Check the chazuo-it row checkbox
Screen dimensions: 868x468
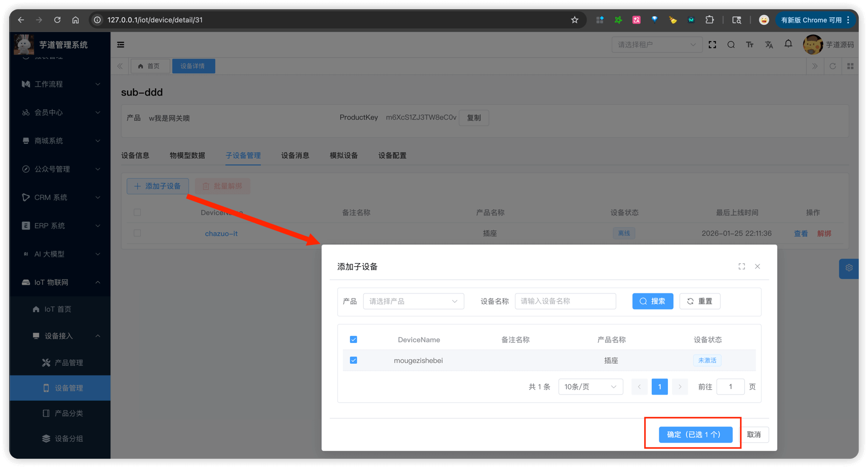click(137, 233)
